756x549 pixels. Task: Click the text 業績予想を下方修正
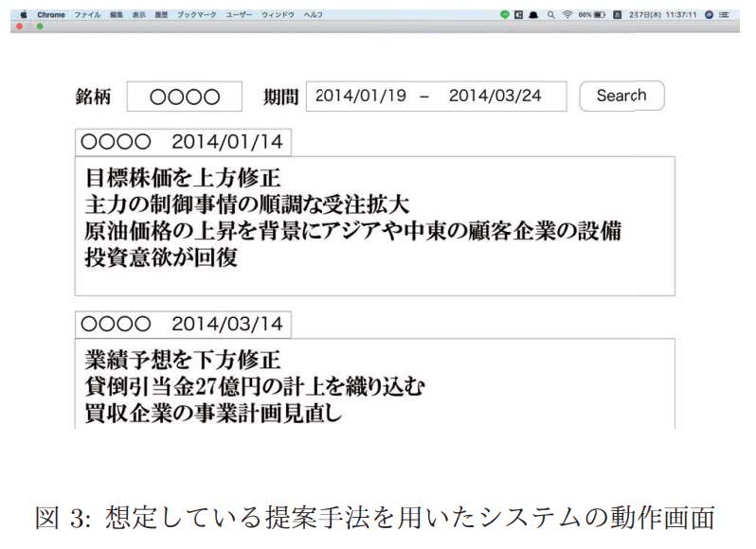tap(183, 360)
